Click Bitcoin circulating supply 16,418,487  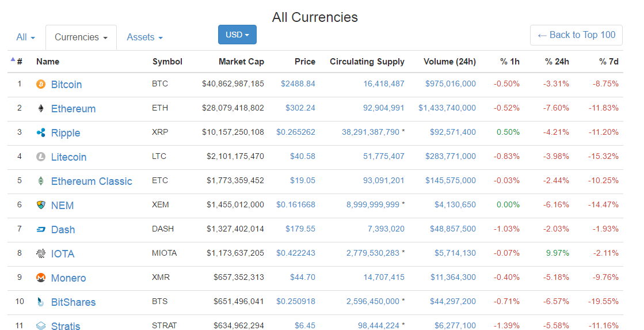click(x=384, y=84)
